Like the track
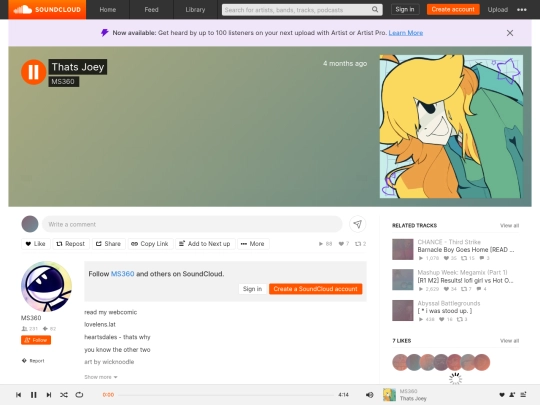 35,244
